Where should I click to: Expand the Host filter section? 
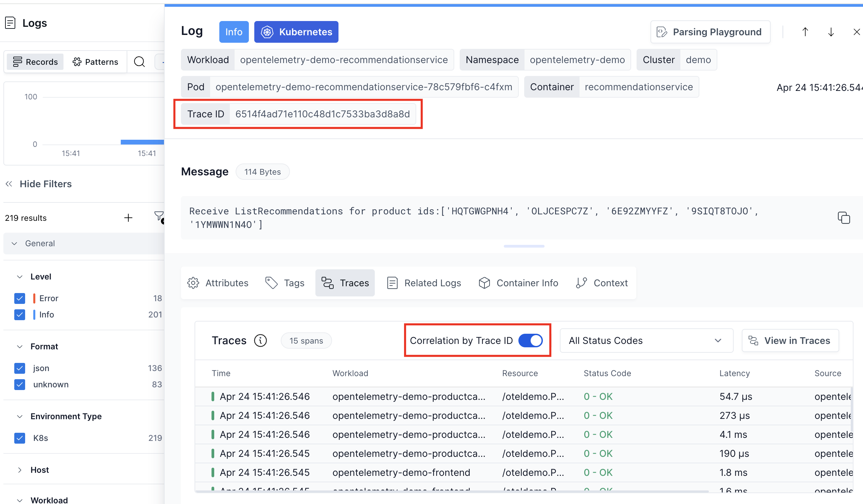click(x=20, y=470)
